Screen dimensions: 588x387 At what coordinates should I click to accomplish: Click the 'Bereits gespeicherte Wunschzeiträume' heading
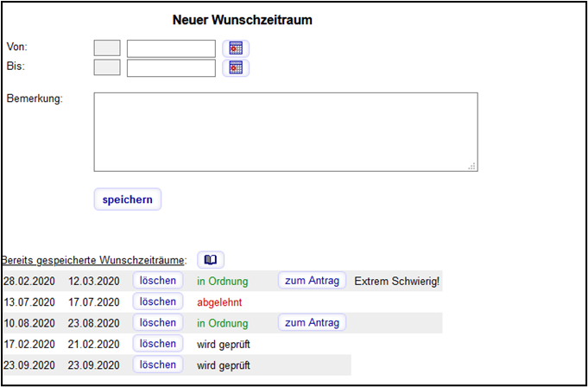pyautogui.click(x=93, y=260)
